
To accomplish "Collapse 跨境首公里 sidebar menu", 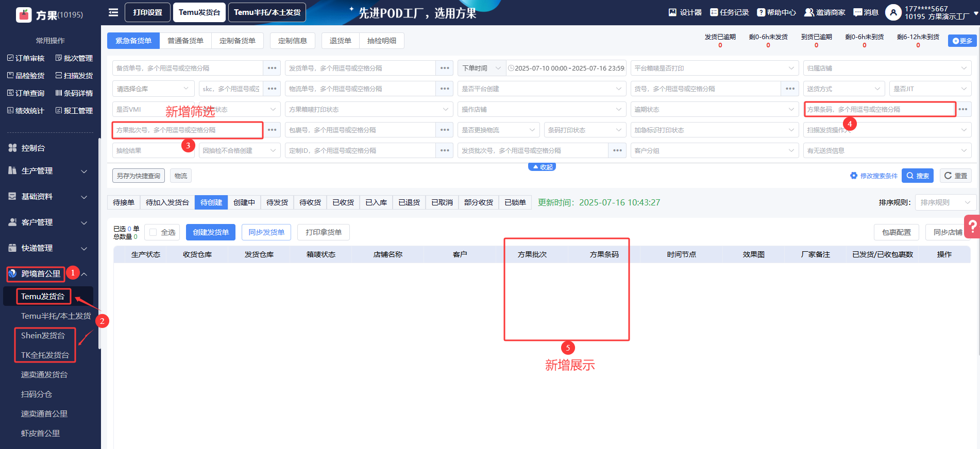I will pyautogui.click(x=48, y=274).
